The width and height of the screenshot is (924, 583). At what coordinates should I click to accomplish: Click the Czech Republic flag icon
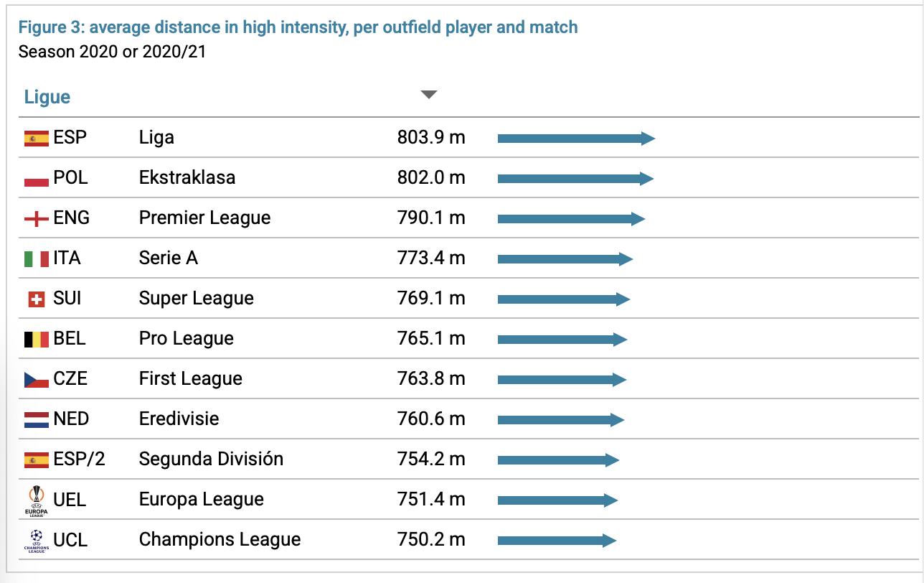(x=36, y=379)
